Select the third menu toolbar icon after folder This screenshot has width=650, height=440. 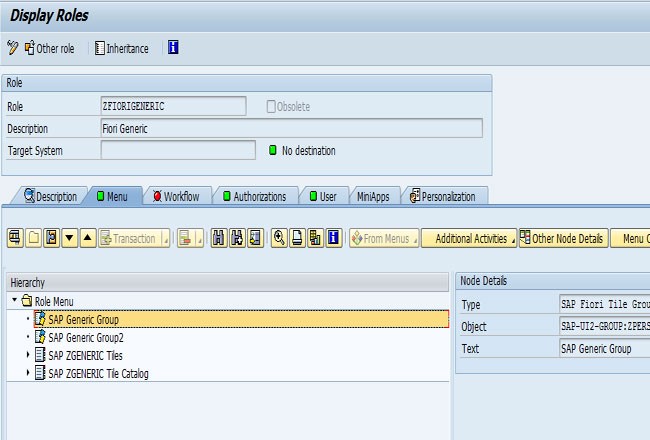pyautogui.click(x=51, y=238)
